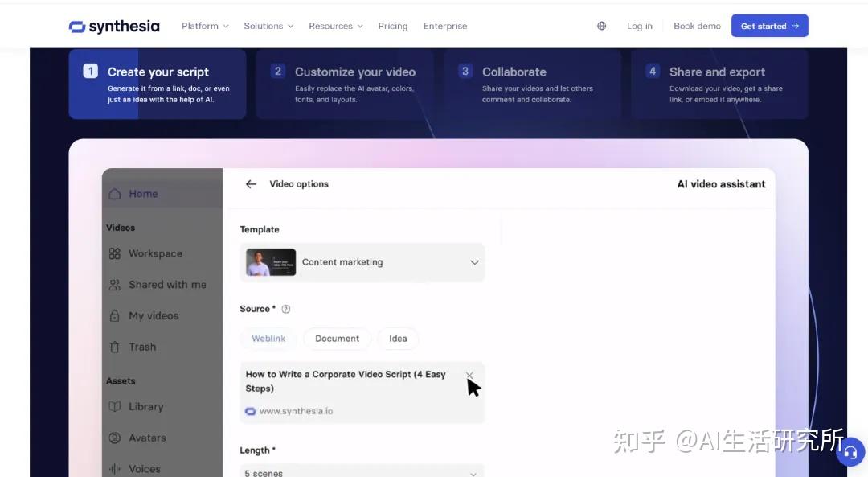This screenshot has height=477, width=868.
Task: Click the Avatars face icon
Action: [115, 438]
